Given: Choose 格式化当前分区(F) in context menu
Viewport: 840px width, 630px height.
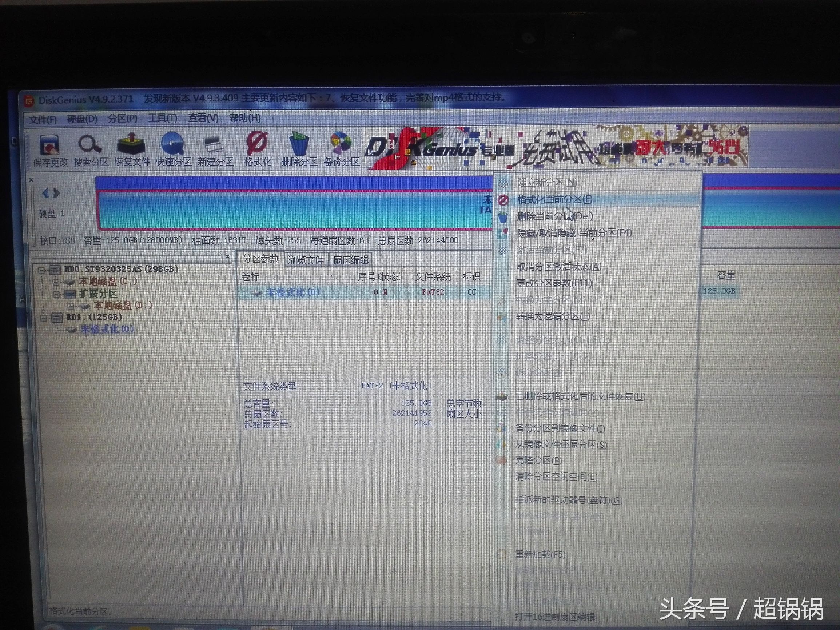Looking at the screenshot, I should pos(554,199).
